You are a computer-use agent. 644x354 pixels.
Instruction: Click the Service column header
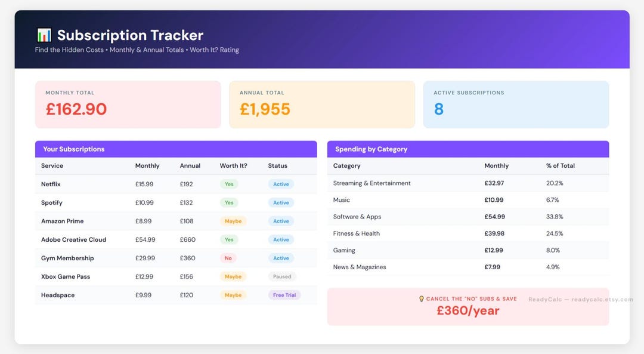pos(52,166)
